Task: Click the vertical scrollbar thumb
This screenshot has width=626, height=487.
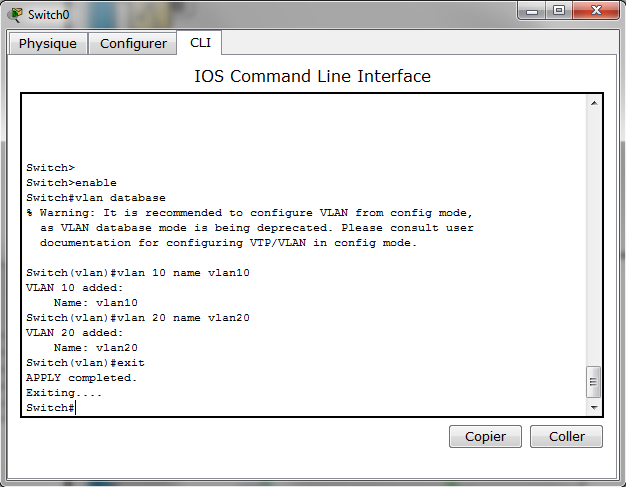Action: coord(594,382)
